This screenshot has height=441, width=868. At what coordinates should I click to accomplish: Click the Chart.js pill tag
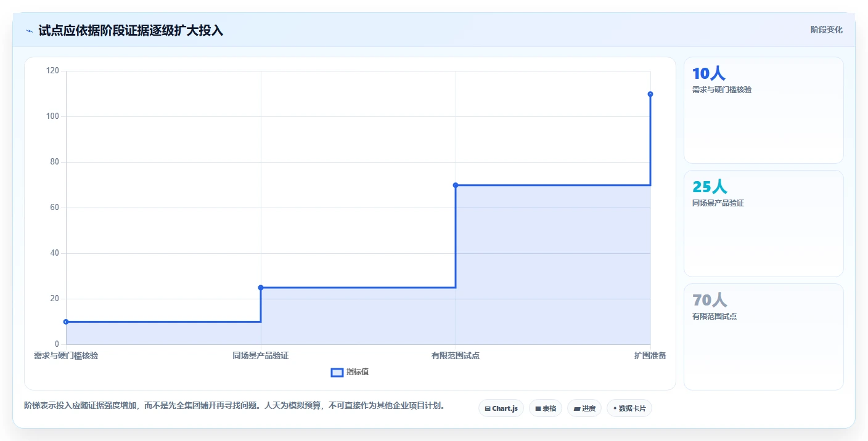(501, 408)
